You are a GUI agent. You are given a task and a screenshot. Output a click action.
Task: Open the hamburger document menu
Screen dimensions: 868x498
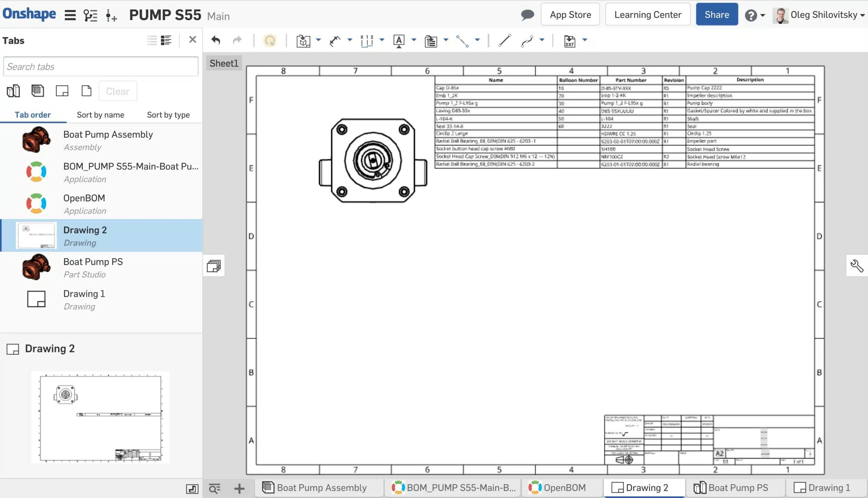point(70,15)
